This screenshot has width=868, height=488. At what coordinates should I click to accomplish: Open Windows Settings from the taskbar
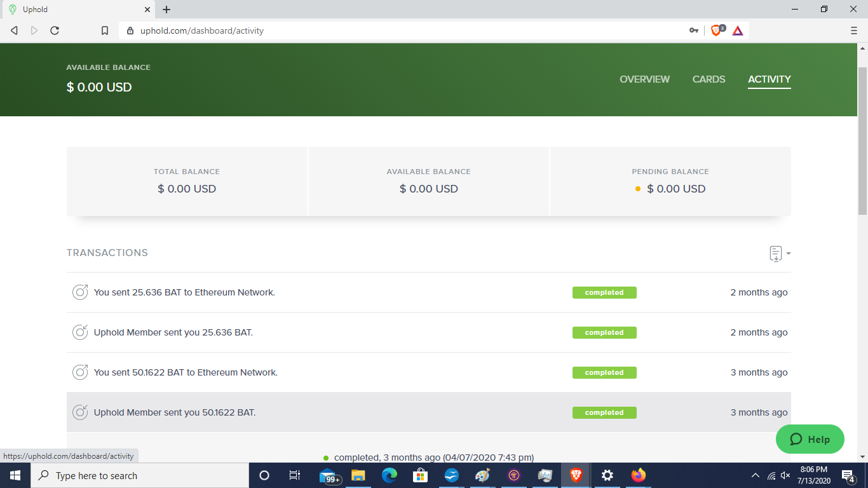pos(607,475)
